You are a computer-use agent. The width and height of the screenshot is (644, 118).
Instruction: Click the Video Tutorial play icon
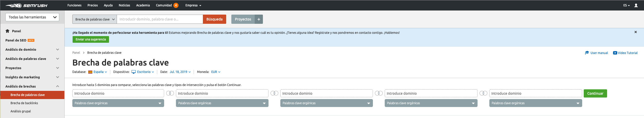coord(615,53)
